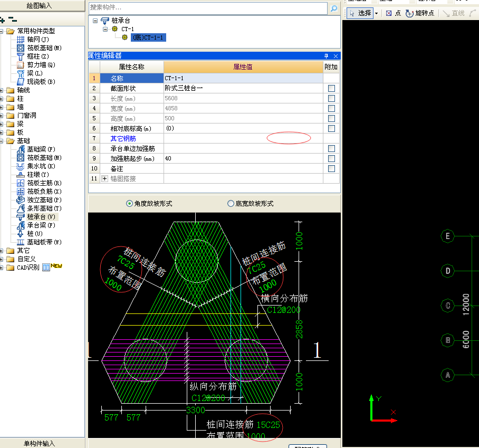The height and width of the screenshot is (448, 479).
Task: Expand the 柱 folder
Action: pos(2,99)
